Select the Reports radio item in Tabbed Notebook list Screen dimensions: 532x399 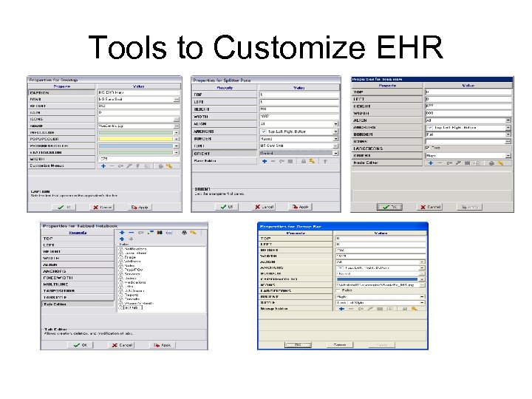(120, 295)
